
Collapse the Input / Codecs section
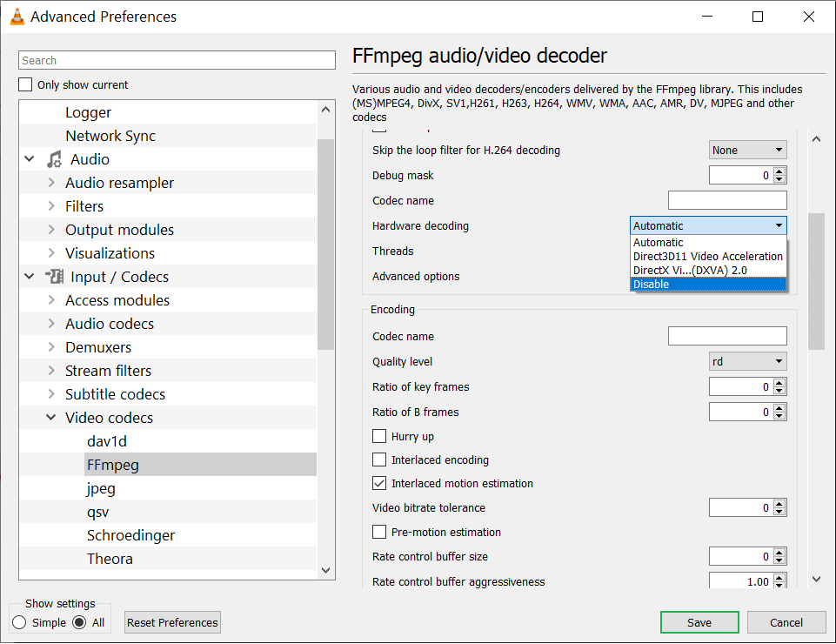point(30,277)
